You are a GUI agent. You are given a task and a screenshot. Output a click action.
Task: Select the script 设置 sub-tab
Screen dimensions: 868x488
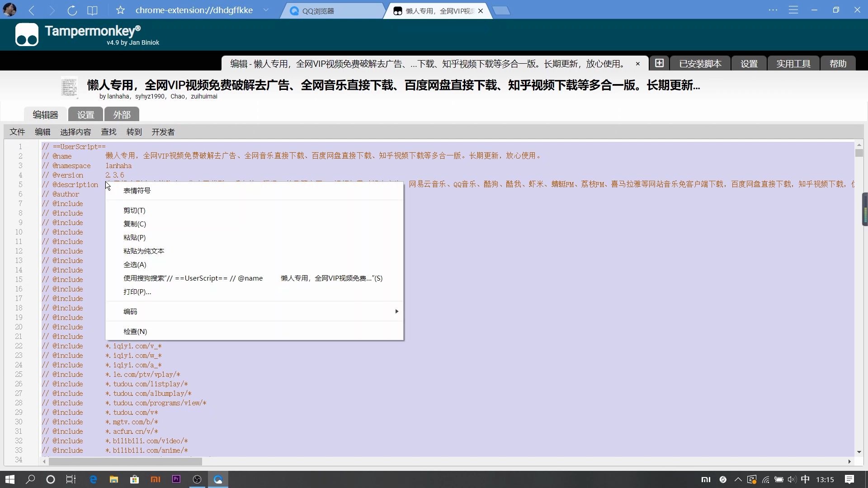coord(85,115)
